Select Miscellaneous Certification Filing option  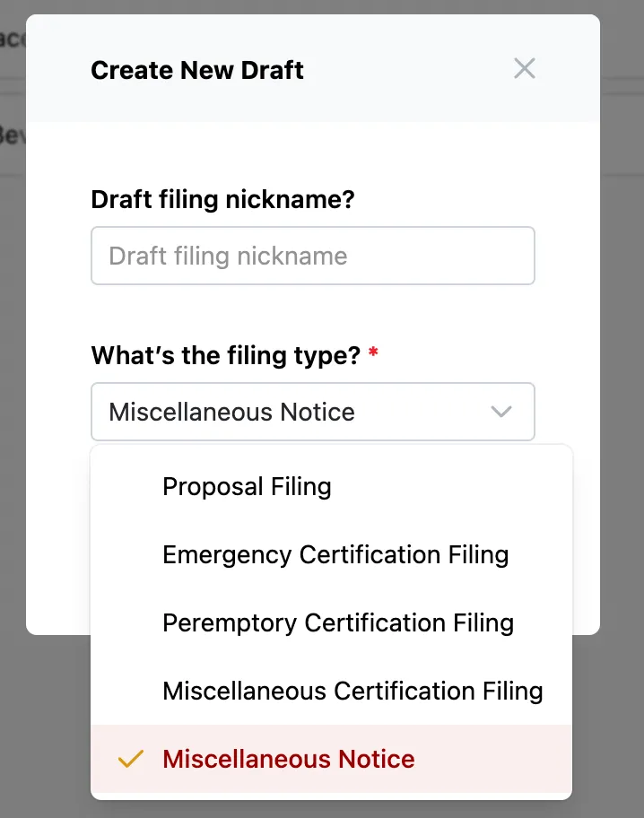[352, 692]
